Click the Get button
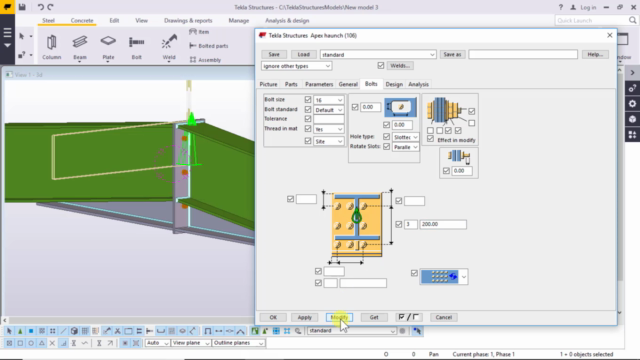Image resolution: width=640 pixels, height=360 pixels. (x=374, y=317)
